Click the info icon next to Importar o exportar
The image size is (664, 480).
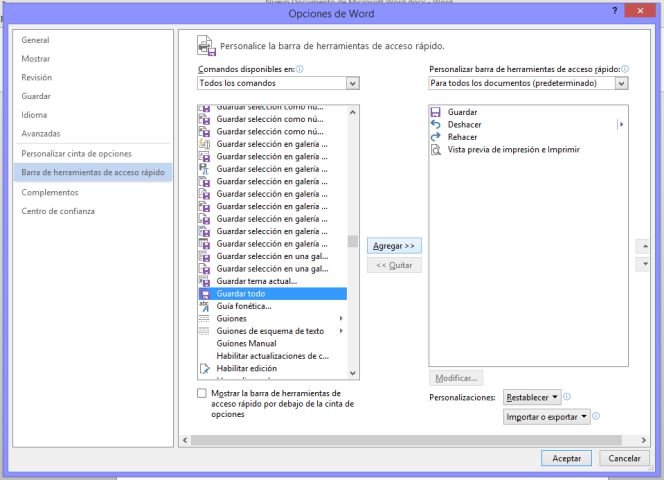596,416
